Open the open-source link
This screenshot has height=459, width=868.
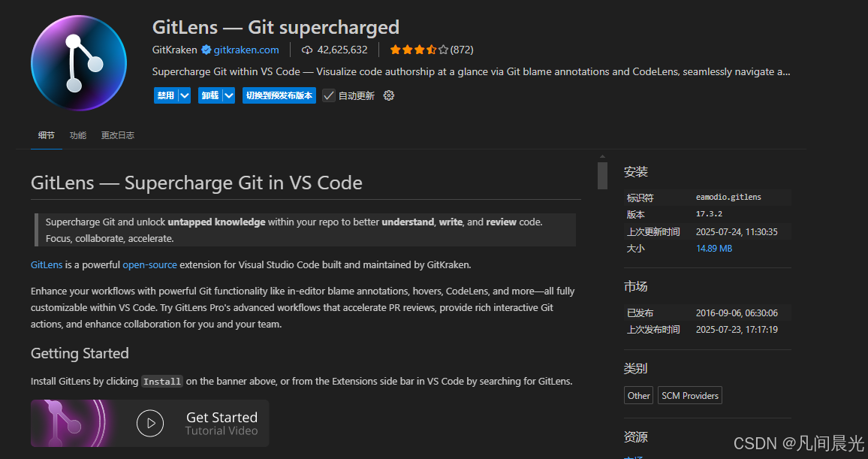150,264
